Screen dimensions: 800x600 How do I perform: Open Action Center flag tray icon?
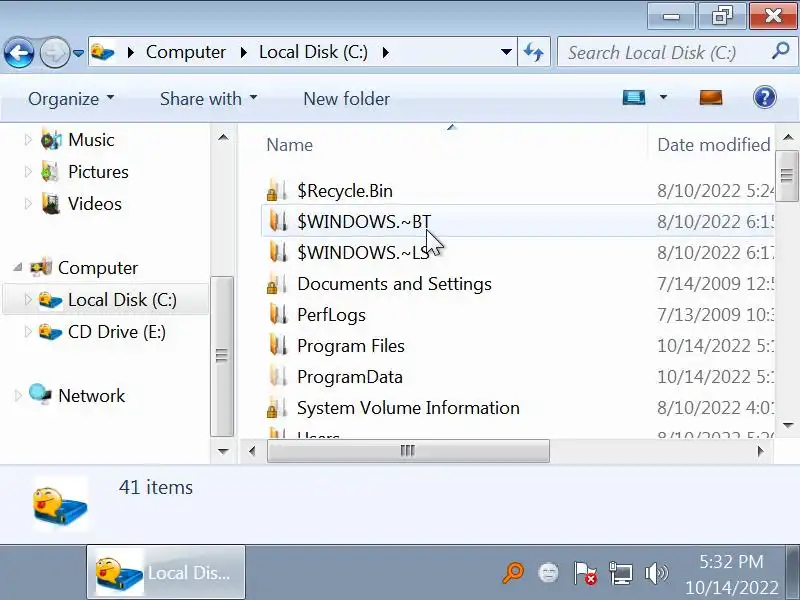585,573
